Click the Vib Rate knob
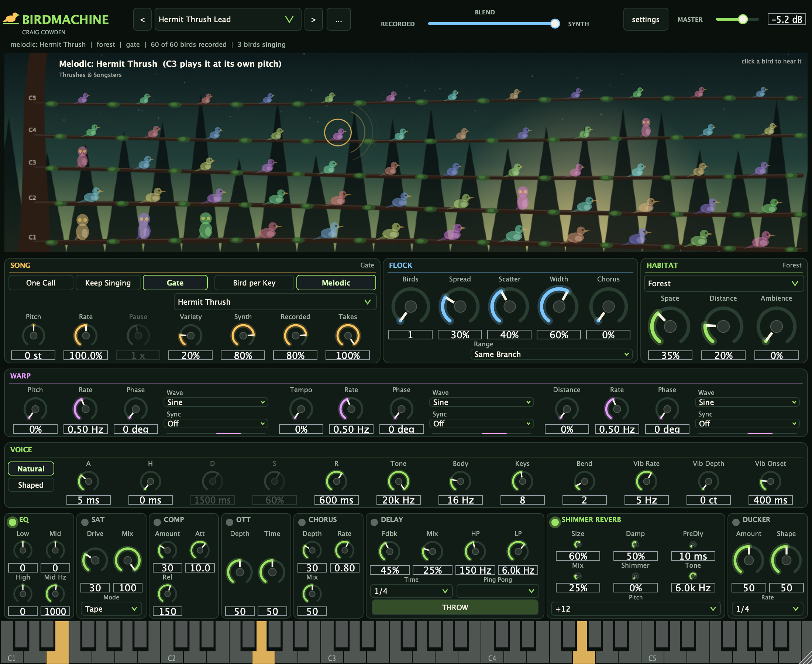Viewport: 812px width, 664px height. point(646,481)
